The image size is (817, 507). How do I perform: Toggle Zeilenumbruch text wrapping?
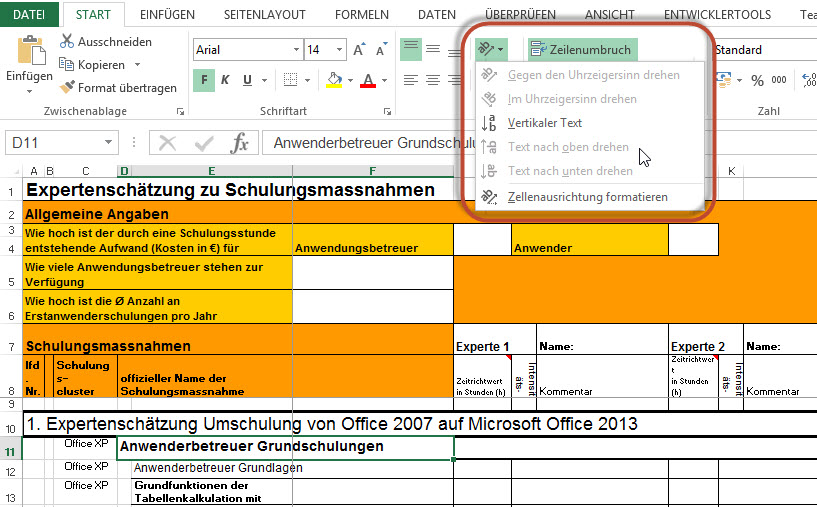coord(581,49)
